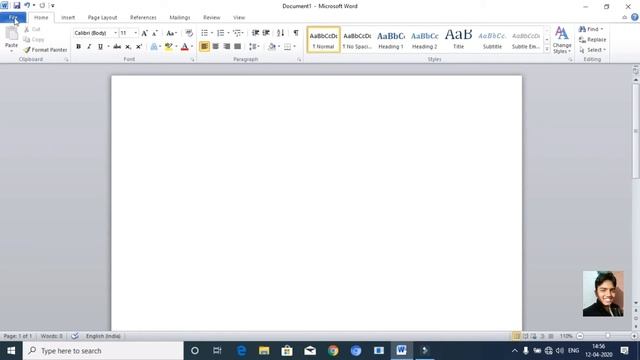Switch to Page Layout tab

pos(102,18)
